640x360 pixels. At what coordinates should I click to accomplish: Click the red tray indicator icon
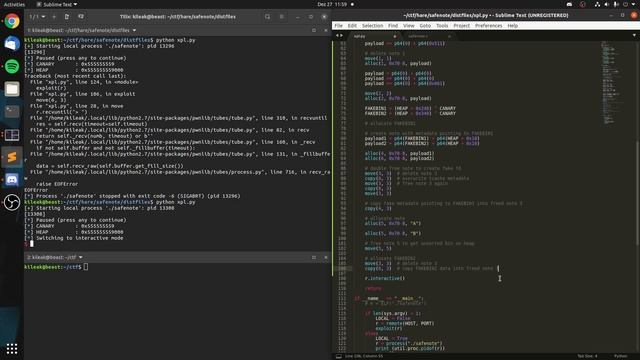point(583,4)
